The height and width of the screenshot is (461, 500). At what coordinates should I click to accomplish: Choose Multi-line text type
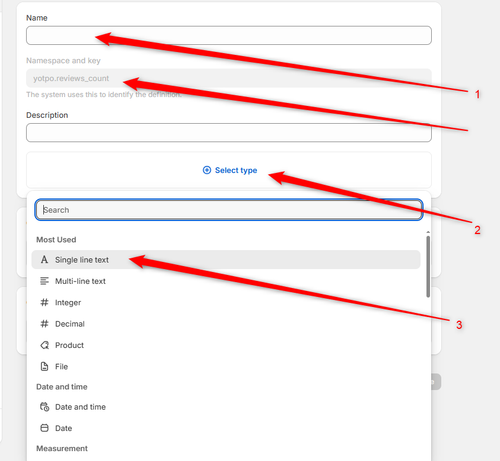(226, 281)
